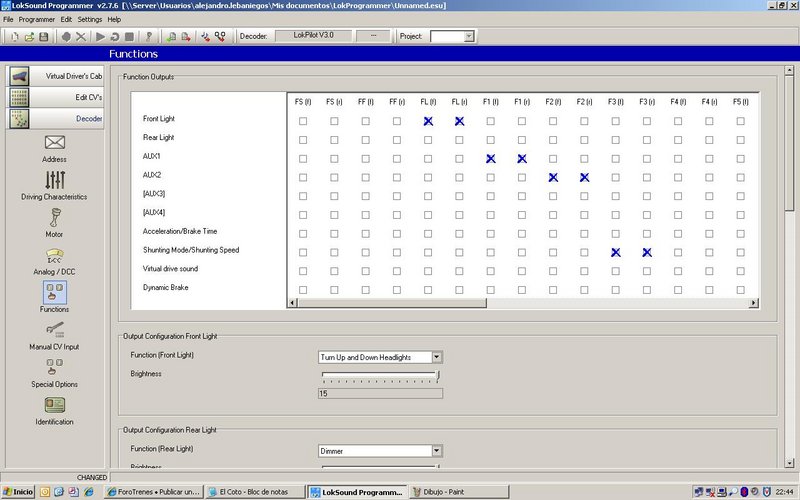800x500 pixels.
Task: Click the Play triangle toolbar icon
Action: click(x=101, y=37)
